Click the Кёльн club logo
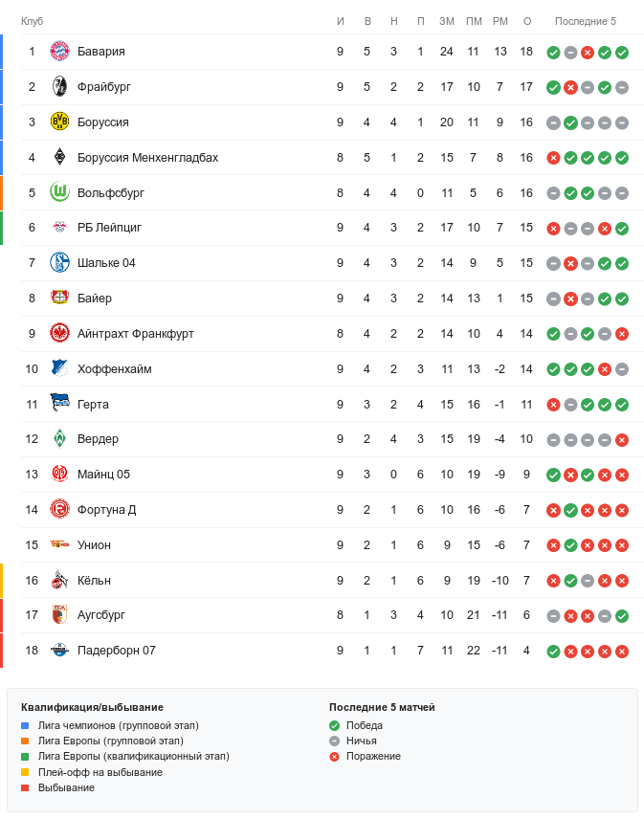Image resolution: width=644 pixels, height=819 pixels. pyautogui.click(x=60, y=580)
